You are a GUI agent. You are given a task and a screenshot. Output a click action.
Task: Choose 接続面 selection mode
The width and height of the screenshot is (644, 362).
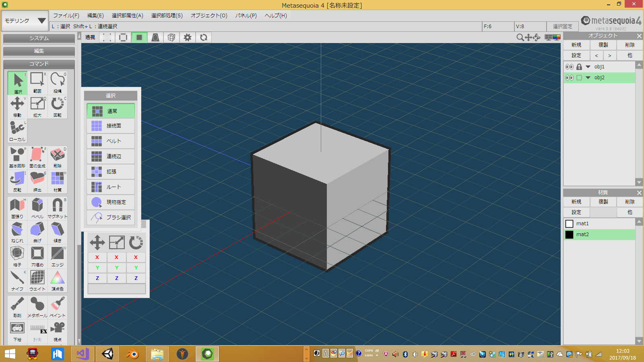[111, 126]
